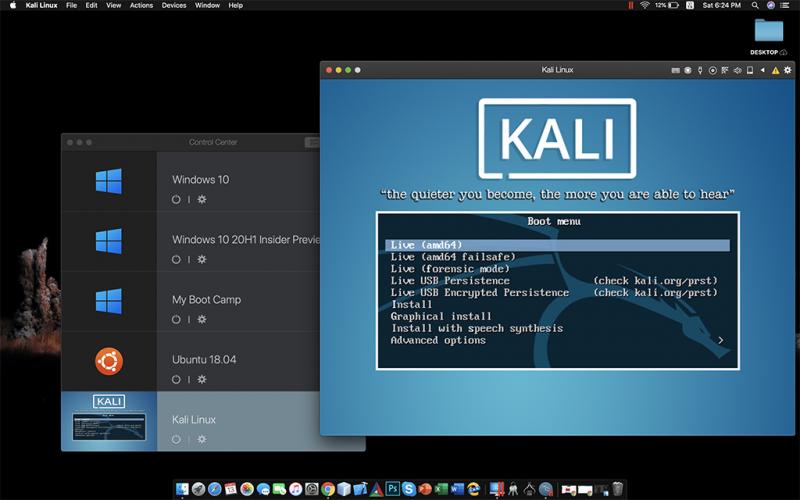Power on the Windows 10 virtual machine
This screenshot has width=800, height=500.
[176, 199]
